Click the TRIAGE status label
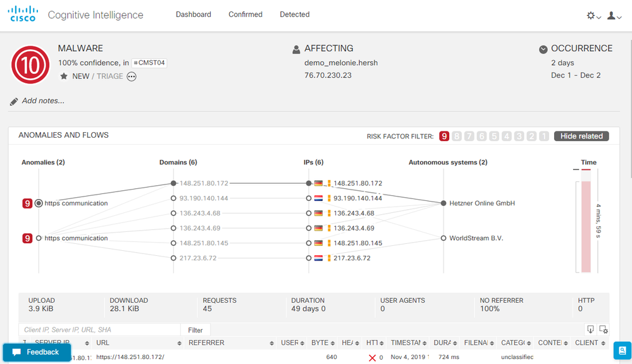The image size is (632, 364). point(109,76)
